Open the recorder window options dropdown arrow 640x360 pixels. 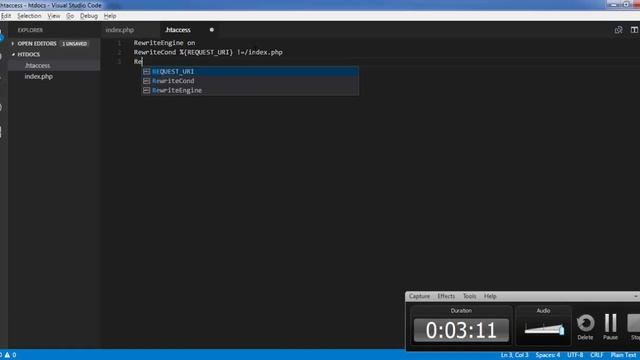pos(636,296)
